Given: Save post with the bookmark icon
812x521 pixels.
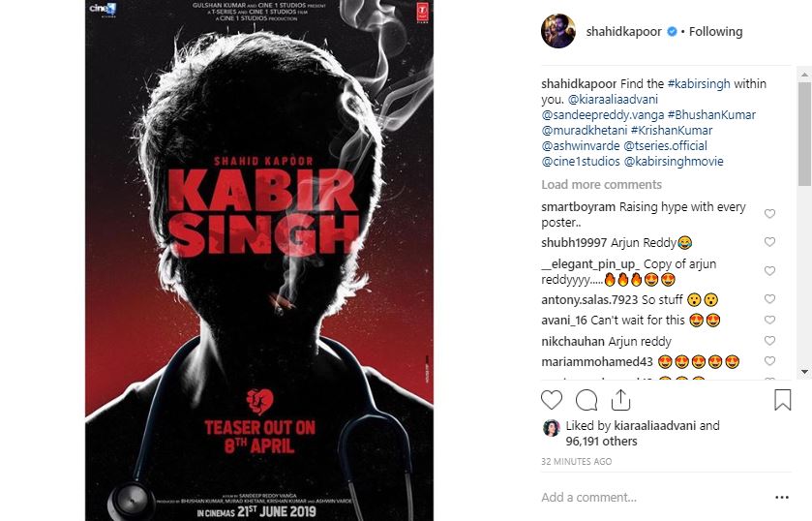Looking at the screenshot, I should tap(783, 400).
